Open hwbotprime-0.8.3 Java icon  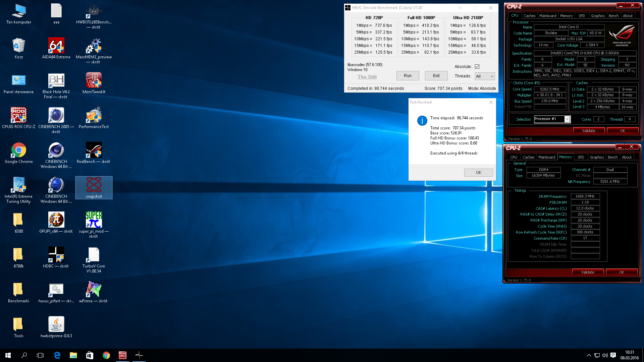click(x=56, y=327)
